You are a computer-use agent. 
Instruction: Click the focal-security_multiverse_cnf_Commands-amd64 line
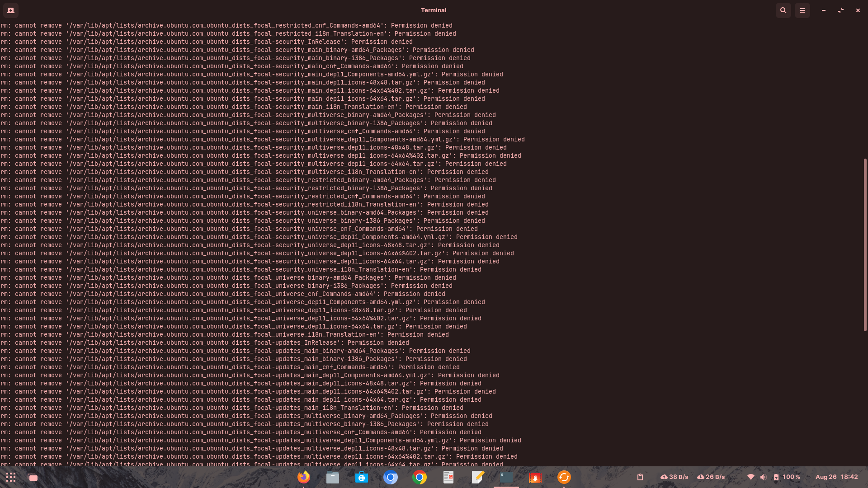243,131
